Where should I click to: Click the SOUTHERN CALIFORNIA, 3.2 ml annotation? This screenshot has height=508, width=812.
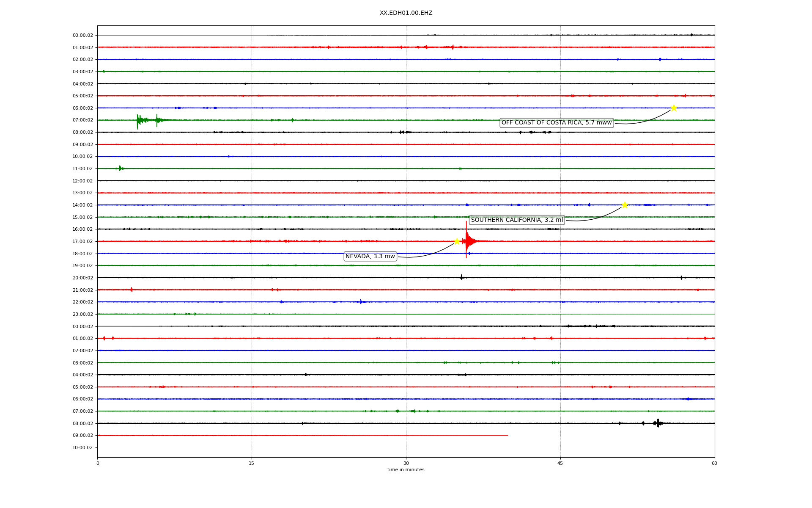[517, 220]
